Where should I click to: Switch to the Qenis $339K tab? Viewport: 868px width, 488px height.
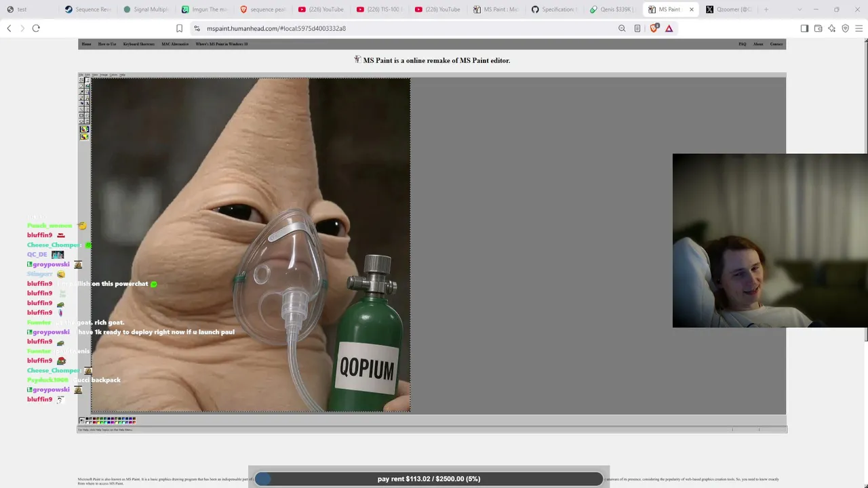coord(612,9)
